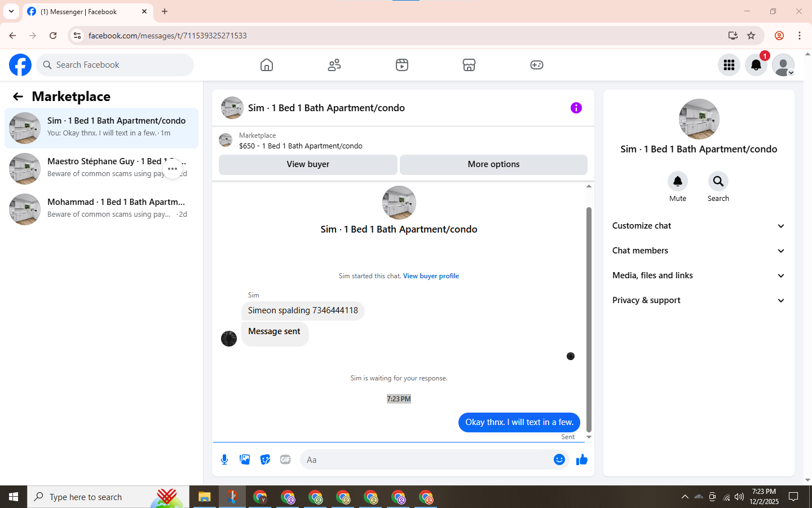Show hidden system tray icons chevron

685,497
